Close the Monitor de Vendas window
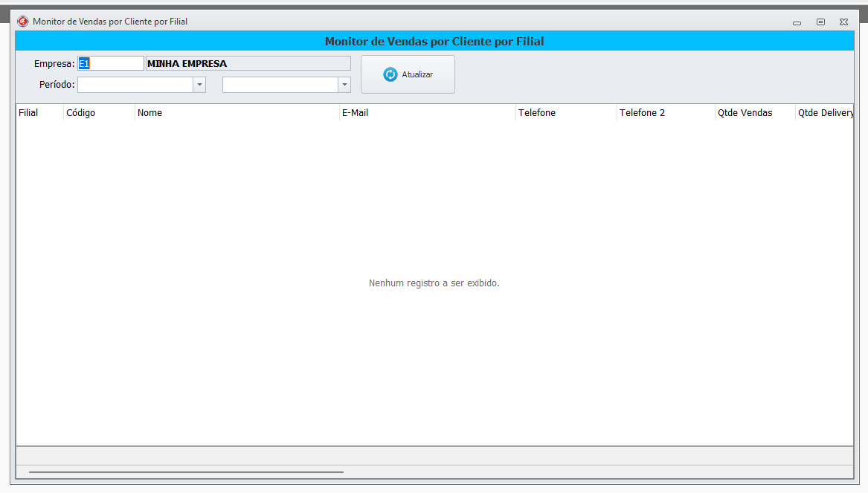This screenshot has height=493, width=868. [x=843, y=22]
